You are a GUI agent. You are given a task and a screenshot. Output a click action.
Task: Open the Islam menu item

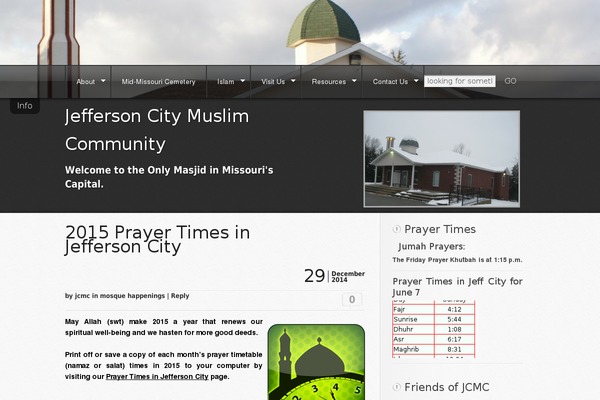tap(225, 82)
